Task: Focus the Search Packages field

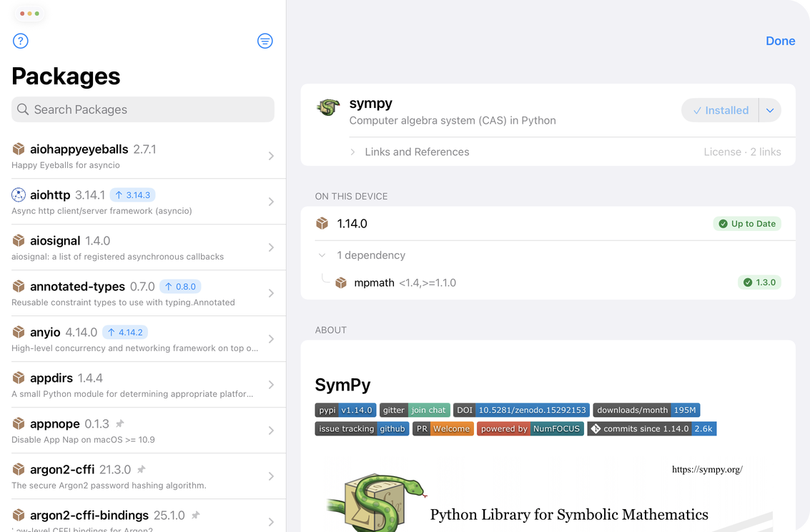Action: tap(142, 109)
